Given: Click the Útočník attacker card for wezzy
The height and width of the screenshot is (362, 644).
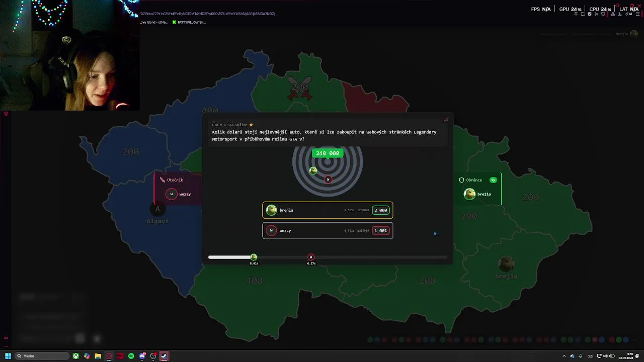Looking at the screenshot, I should point(178,189).
